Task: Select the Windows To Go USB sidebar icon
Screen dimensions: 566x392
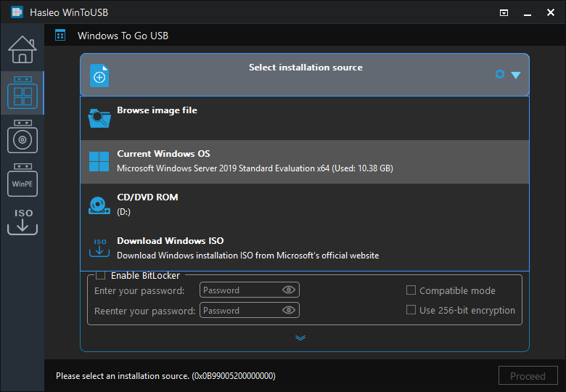Action: click(22, 92)
